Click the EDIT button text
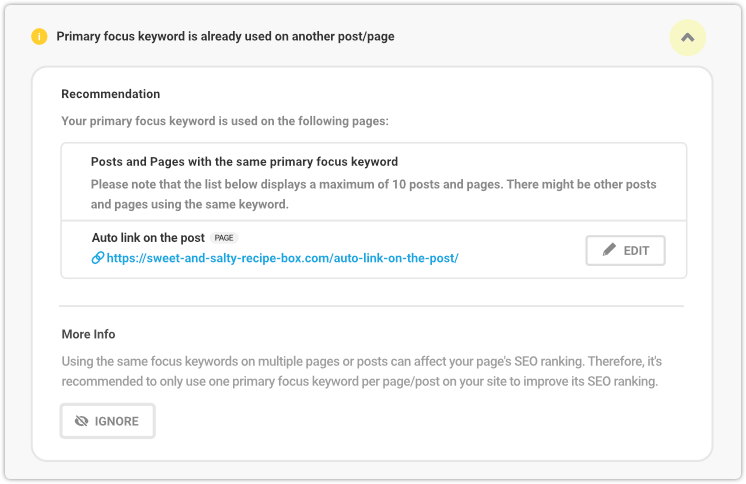Screen dimensions: 746x484 coord(636,251)
